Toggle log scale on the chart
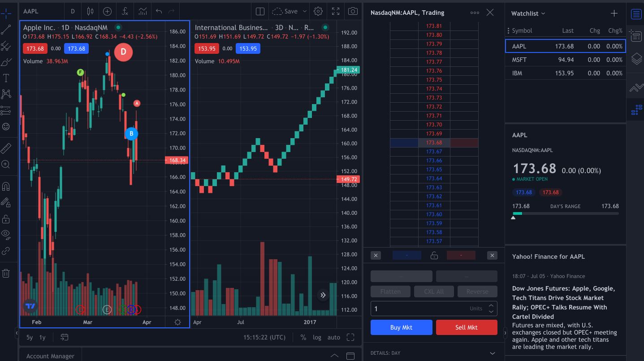The height and width of the screenshot is (361, 644). point(317,337)
